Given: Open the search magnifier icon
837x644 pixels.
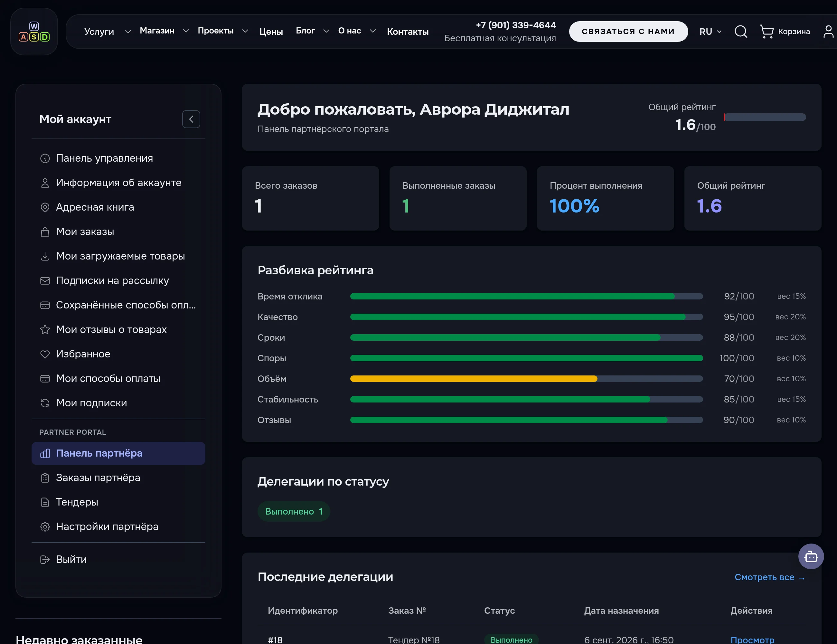Looking at the screenshot, I should pos(740,32).
